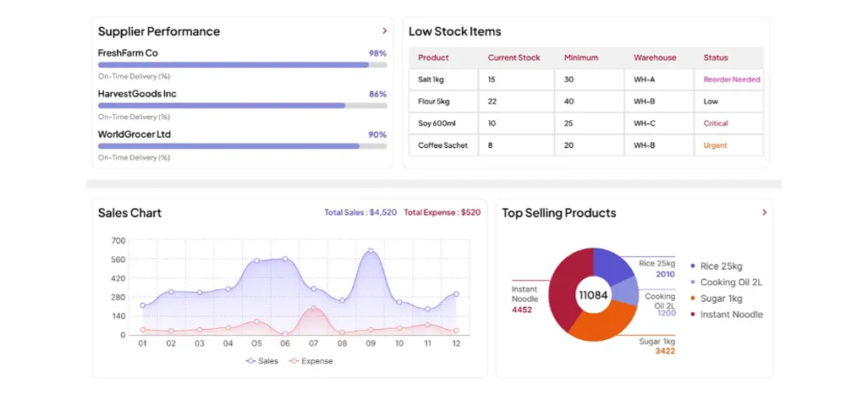868x394 pixels.
Task: Click WH-A warehouse cell
Action: 659,79
